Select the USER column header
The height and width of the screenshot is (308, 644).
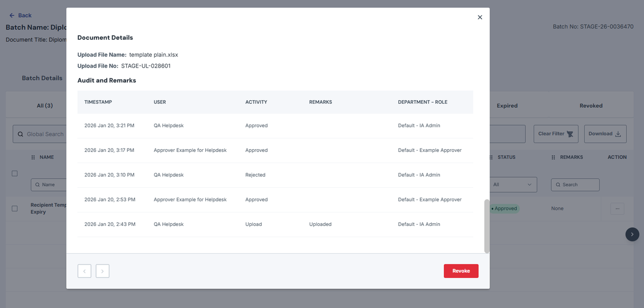(160, 102)
